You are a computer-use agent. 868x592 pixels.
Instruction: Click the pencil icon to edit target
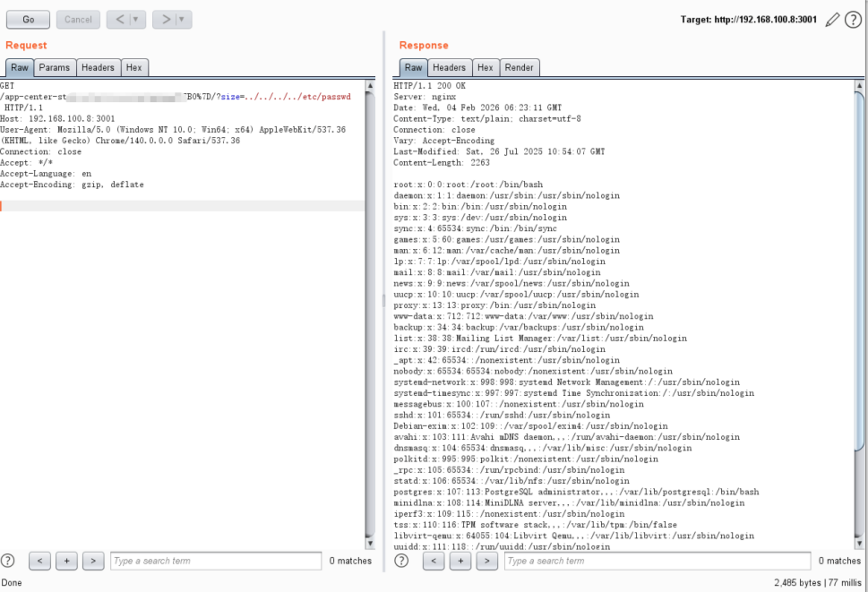[x=833, y=20]
